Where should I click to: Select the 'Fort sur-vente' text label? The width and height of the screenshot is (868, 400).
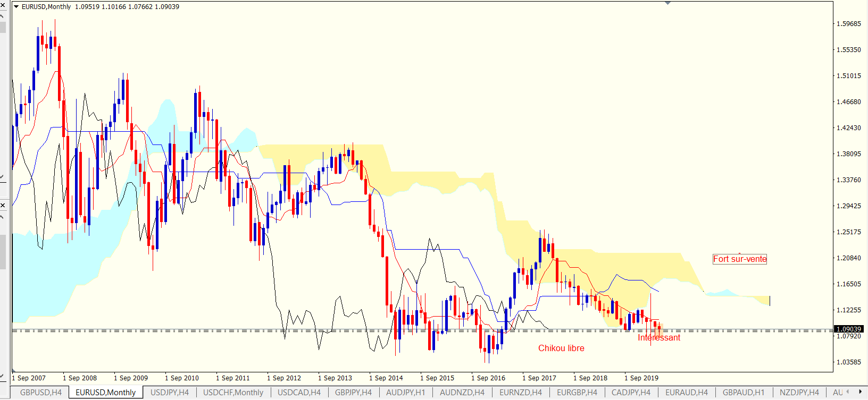tap(739, 259)
